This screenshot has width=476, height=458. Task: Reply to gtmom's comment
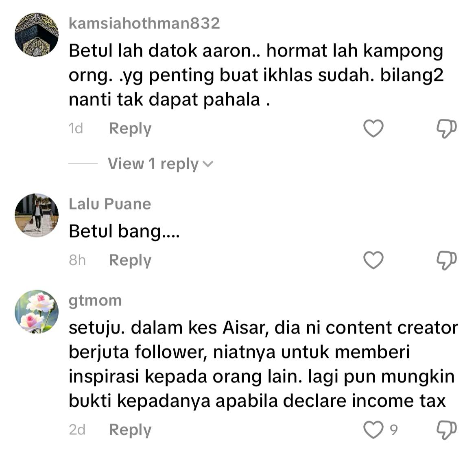pyautogui.click(x=130, y=430)
